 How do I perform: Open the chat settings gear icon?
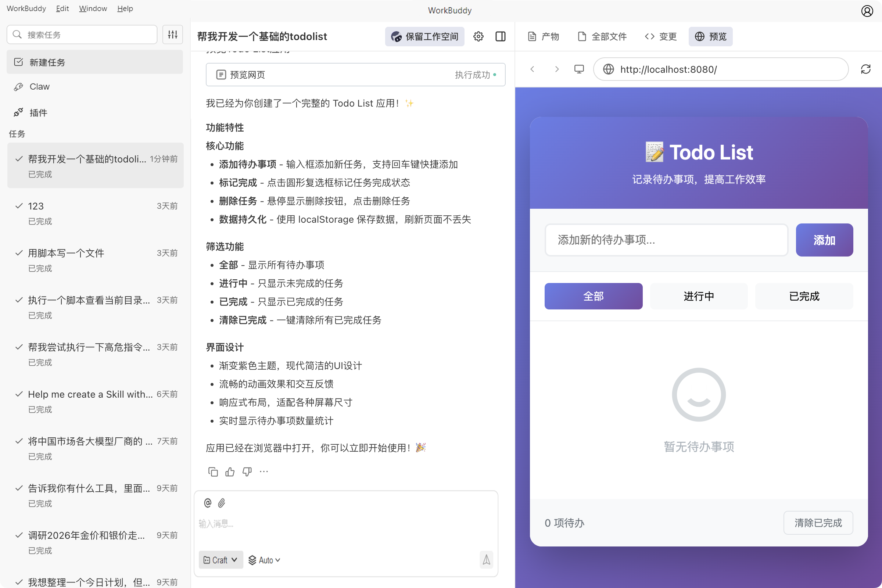pyautogui.click(x=478, y=36)
